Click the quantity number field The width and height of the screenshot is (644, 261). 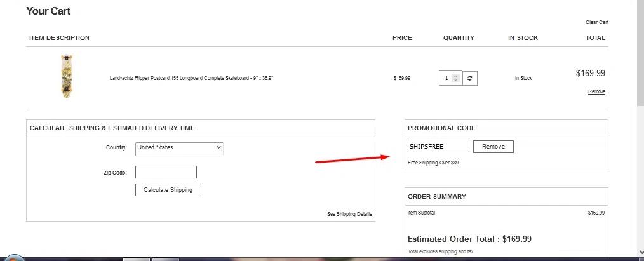(x=446, y=78)
